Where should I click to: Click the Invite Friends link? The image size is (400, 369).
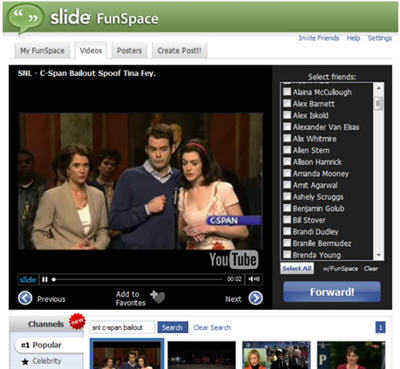[x=319, y=38]
